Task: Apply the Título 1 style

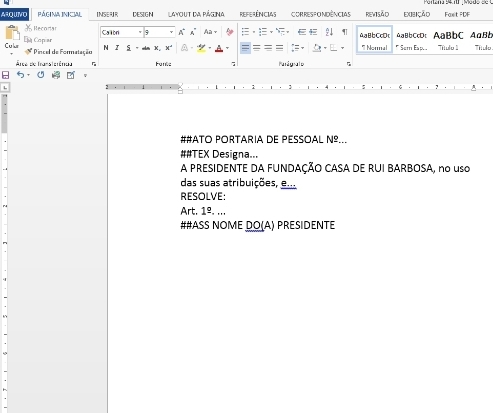Action: point(448,40)
